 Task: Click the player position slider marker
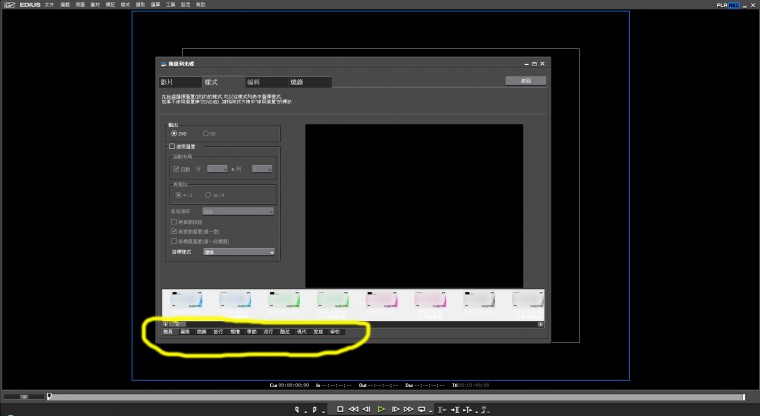click(x=49, y=397)
